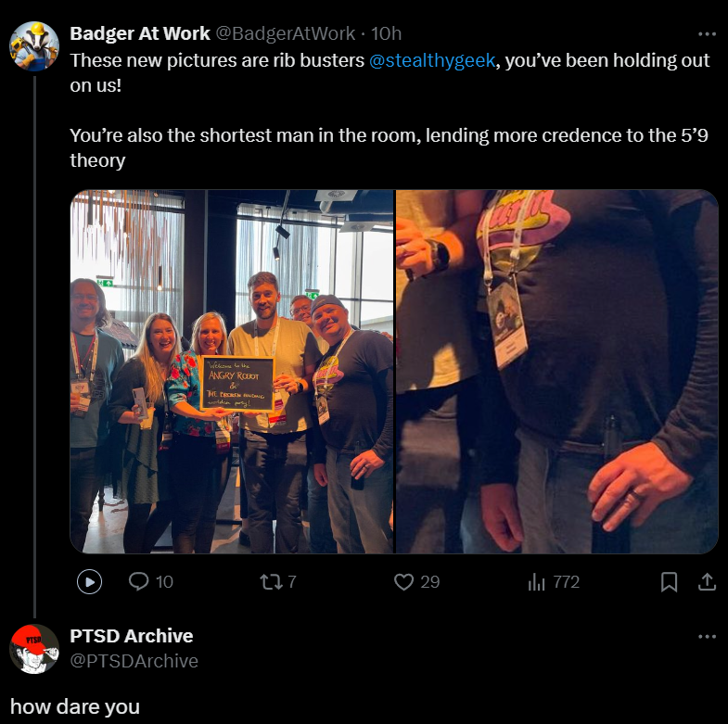
Task: Open the @stealthygeek mention link
Action: coord(432,60)
